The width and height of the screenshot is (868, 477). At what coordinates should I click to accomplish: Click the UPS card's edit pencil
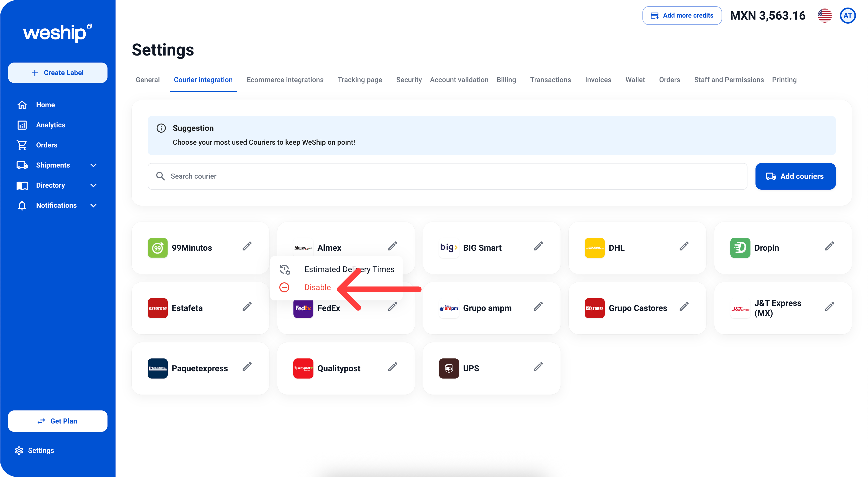coord(538,367)
